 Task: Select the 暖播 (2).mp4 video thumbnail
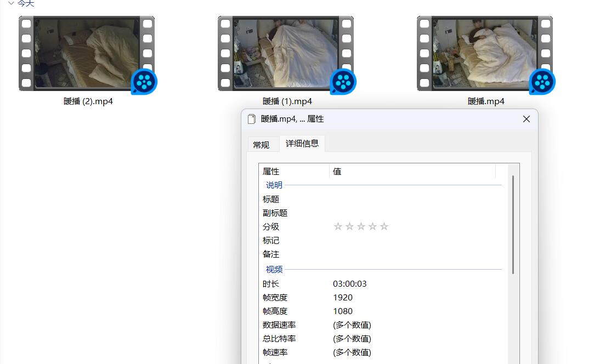87,54
